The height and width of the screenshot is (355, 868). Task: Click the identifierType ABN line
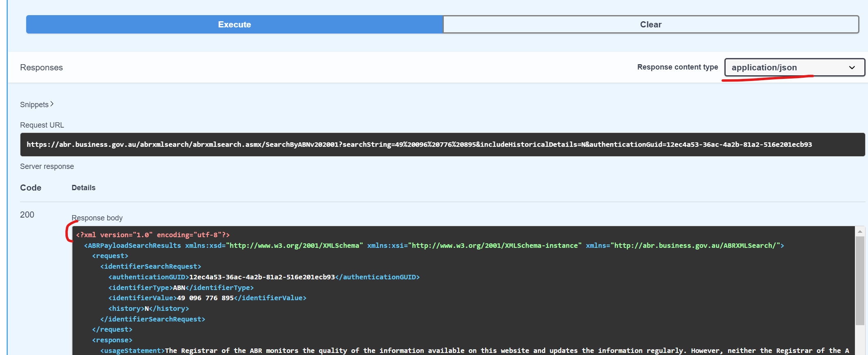[181, 288]
